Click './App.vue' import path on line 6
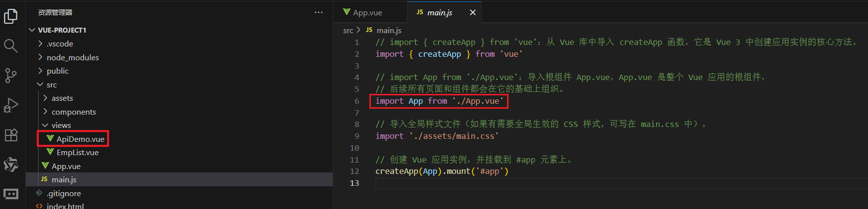Viewport: 868px width, 209px height. click(x=478, y=101)
